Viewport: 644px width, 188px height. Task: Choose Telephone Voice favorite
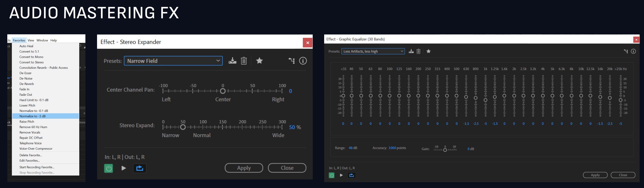coord(46,143)
